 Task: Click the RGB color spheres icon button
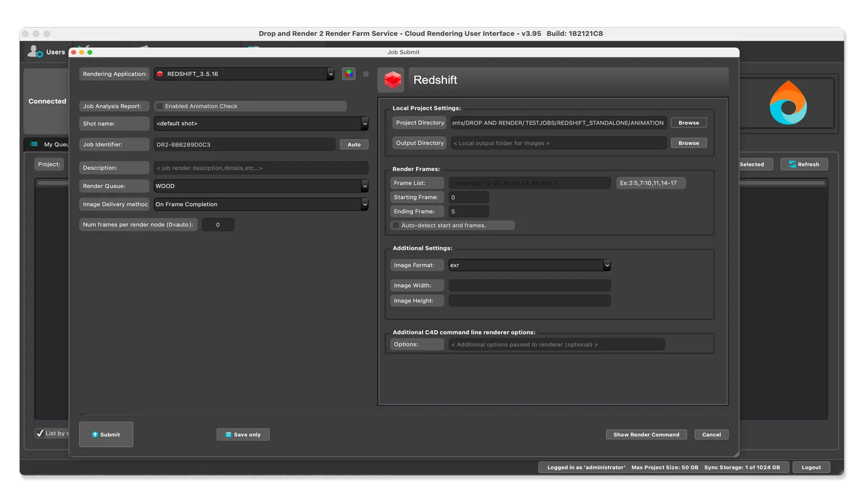pyautogui.click(x=349, y=74)
